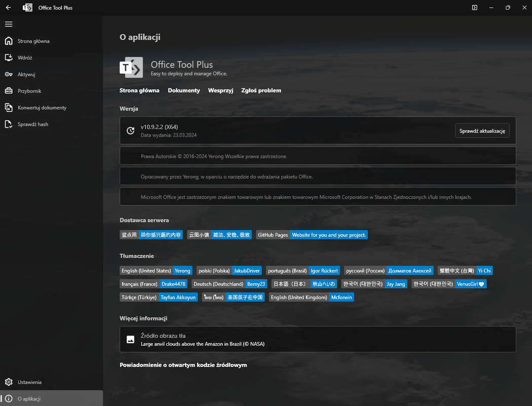Click the Microsoft Office trademark notice row
Viewport: 532px width, 406px height.
click(x=317, y=197)
